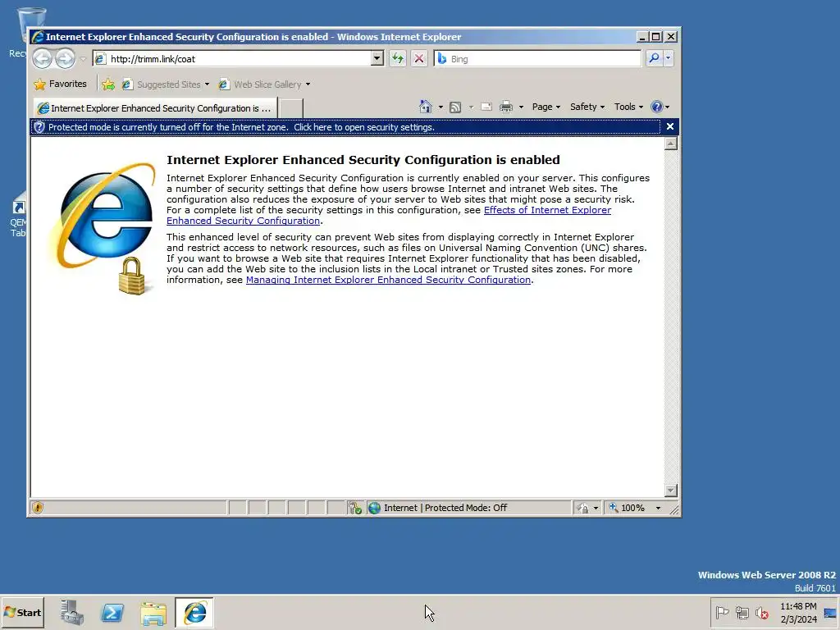Screen dimensions: 840x630
Task: Click the security shield icon in status bar
Action: tap(38, 508)
